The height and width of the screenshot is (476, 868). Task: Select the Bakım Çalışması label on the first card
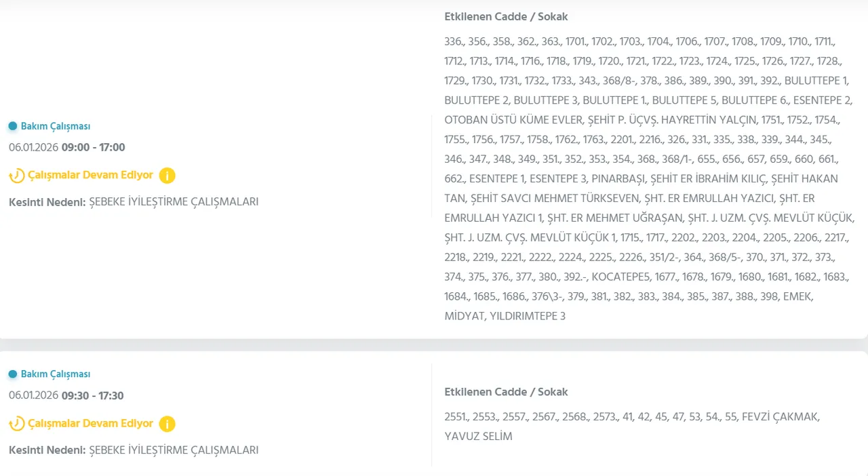click(56, 126)
